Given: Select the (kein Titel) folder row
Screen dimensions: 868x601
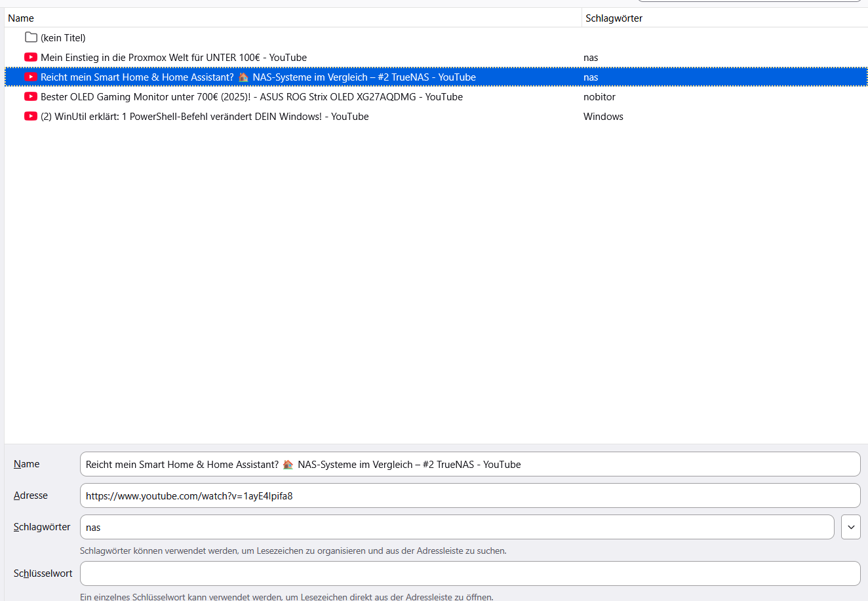Looking at the screenshot, I should [436, 37].
